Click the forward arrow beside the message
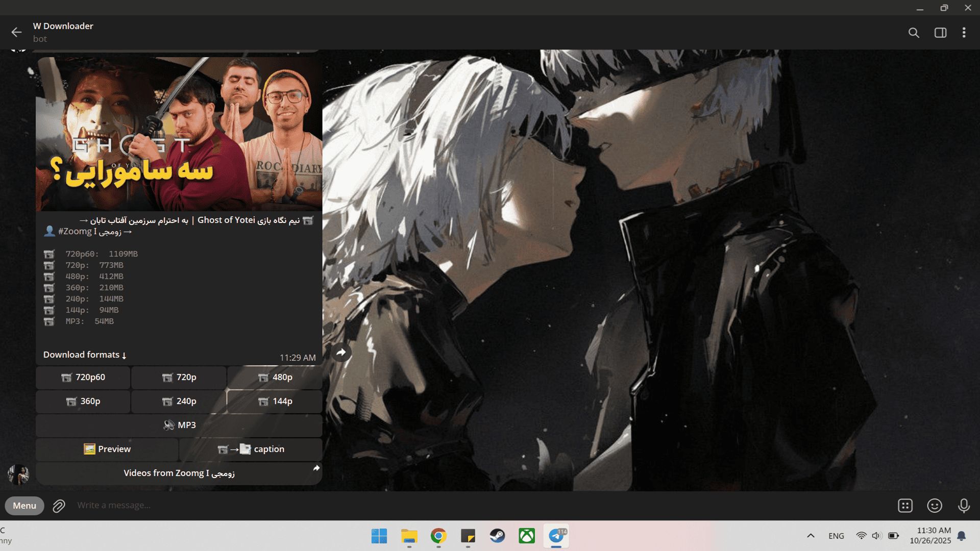The width and height of the screenshot is (980, 551). pyautogui.click(x=341, y=352)
